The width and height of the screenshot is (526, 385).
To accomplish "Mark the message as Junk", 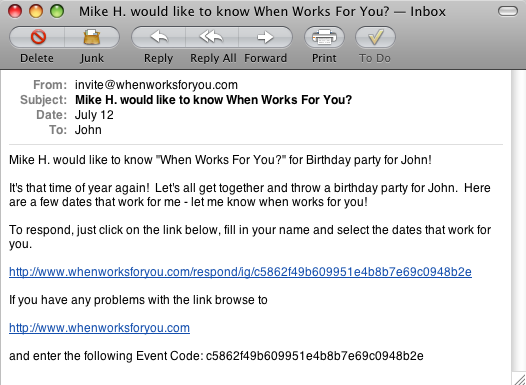I will tap(92, 37).
